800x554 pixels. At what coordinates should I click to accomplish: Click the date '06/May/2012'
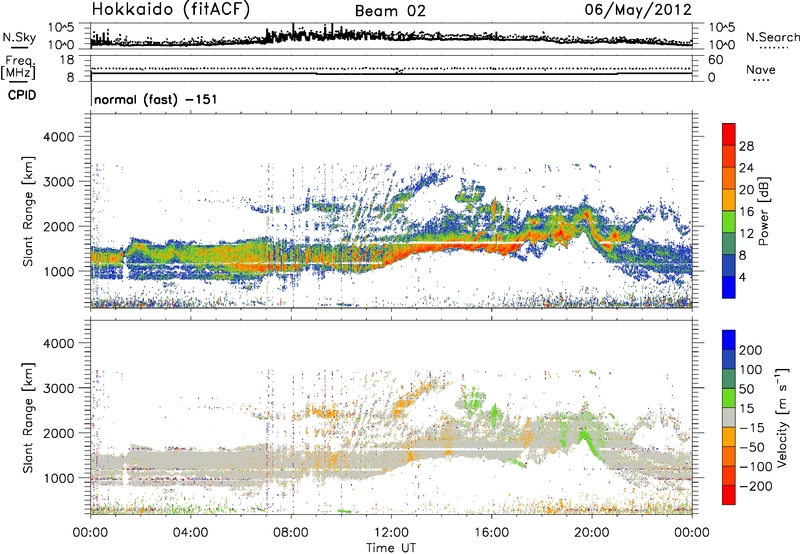coord(638,10)
